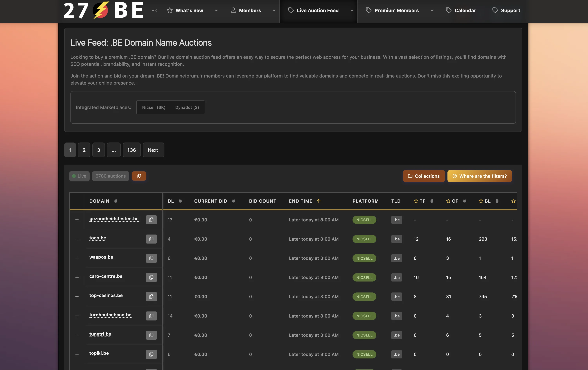Viewport: 588px width, 370px height.
Task: Sort table by DL column
Action: pyautogui.click(x=180, y=201)
